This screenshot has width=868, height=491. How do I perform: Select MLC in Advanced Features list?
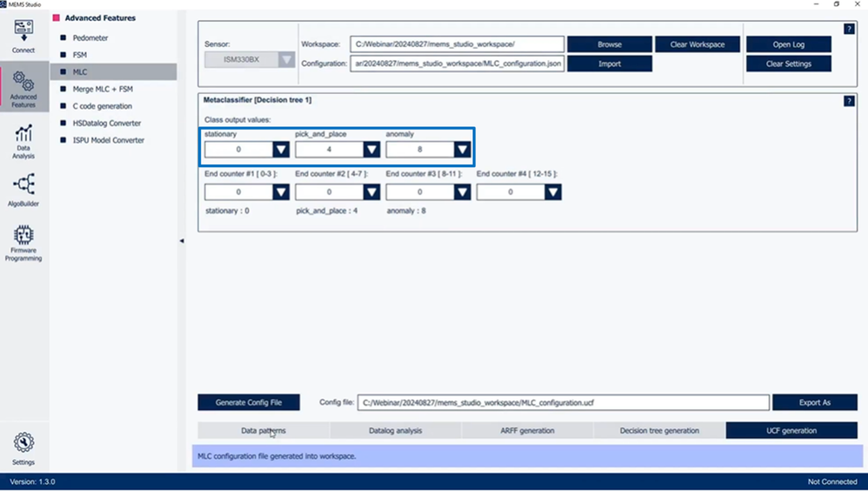click(x=113, y=71)
